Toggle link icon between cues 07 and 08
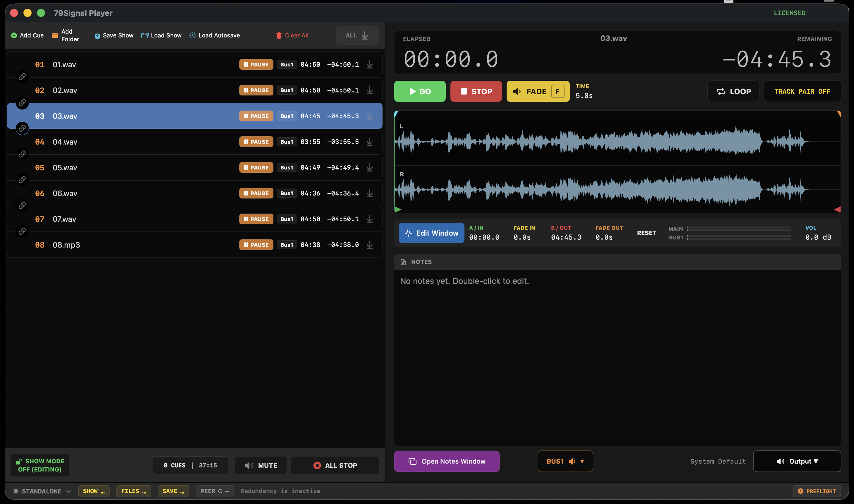Image resolution: width=854 pixels, height=504 pixels. (x=22, y=231)
